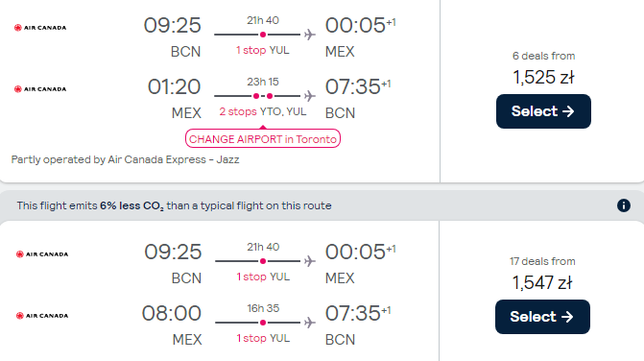
Task: Click the 17 deals from label
Action: [542, 261]
